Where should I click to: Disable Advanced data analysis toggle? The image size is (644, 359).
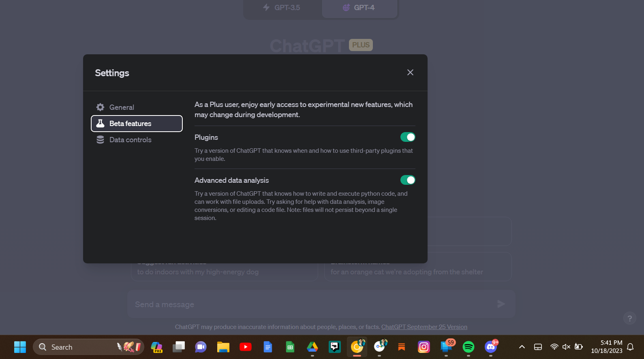point(408,180)
